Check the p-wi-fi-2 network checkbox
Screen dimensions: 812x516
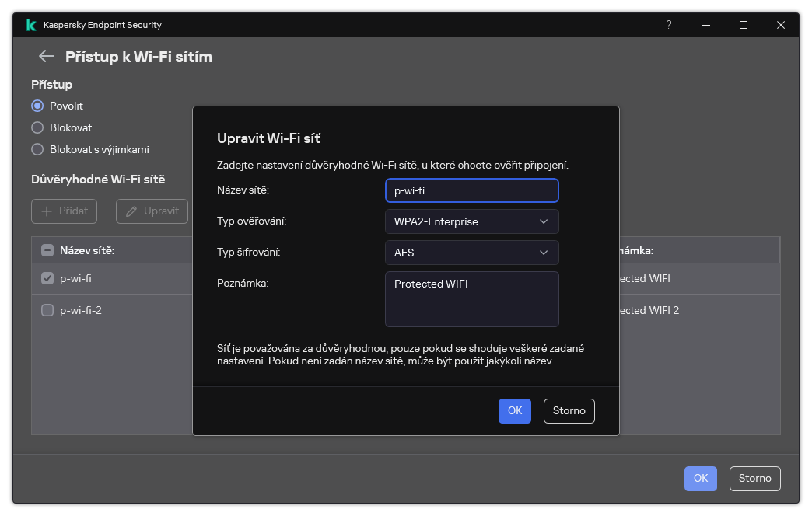click(47, 310)
